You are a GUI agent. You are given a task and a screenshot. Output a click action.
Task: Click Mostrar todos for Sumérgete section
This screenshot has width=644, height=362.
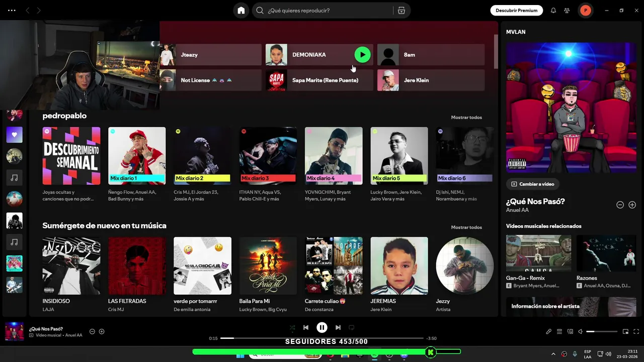click(x=466, y=227)
